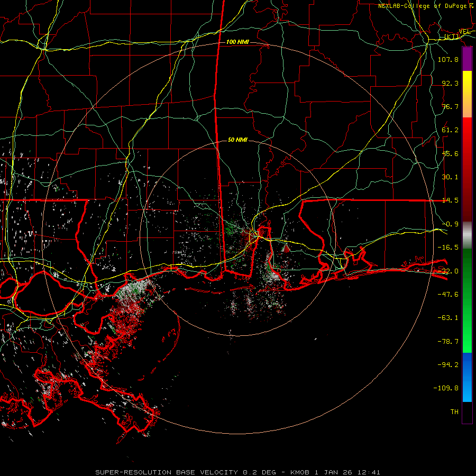This screenshot has width=476, height=476.
Task: Pick the bright red segment of the color bar
Action: pyautogui.click(x=467, y=129)
